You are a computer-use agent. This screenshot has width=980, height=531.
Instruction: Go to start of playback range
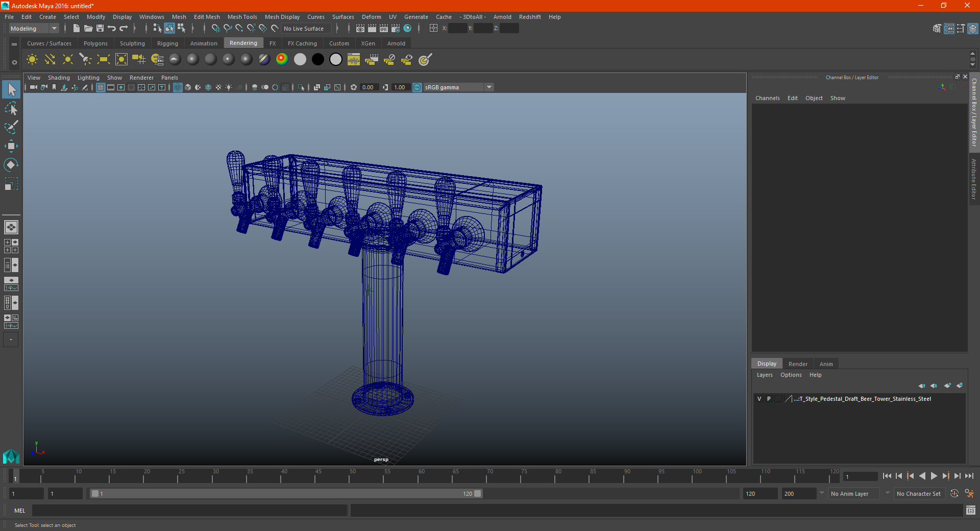coord(887,476)
